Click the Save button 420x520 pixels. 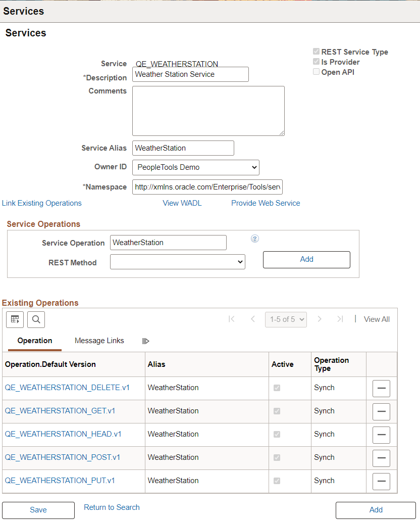(x=38, y=510)
